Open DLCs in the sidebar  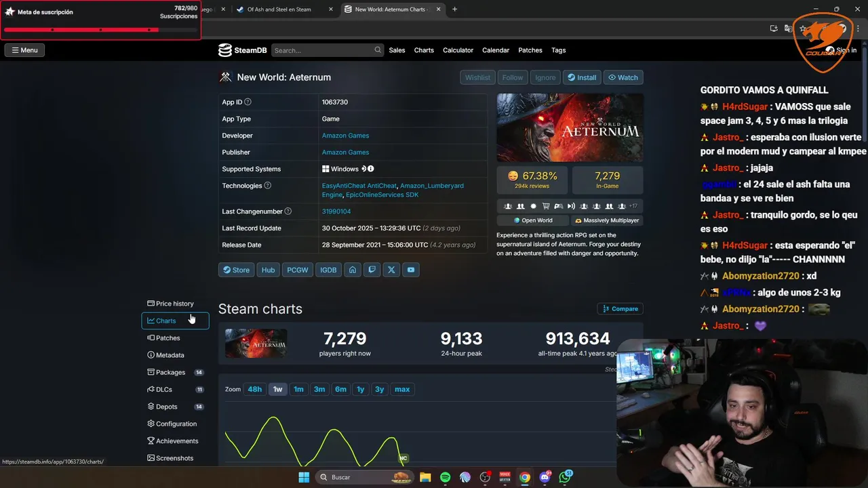point(175,390)
